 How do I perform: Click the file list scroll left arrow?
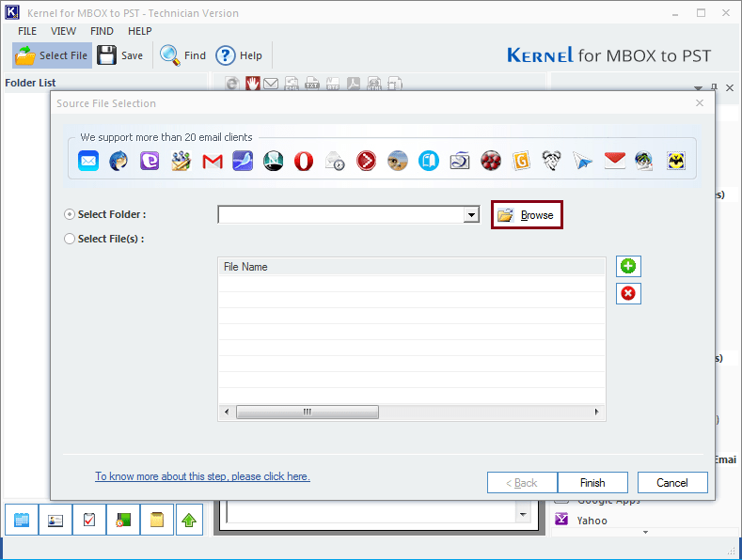(x=227, y=412)
